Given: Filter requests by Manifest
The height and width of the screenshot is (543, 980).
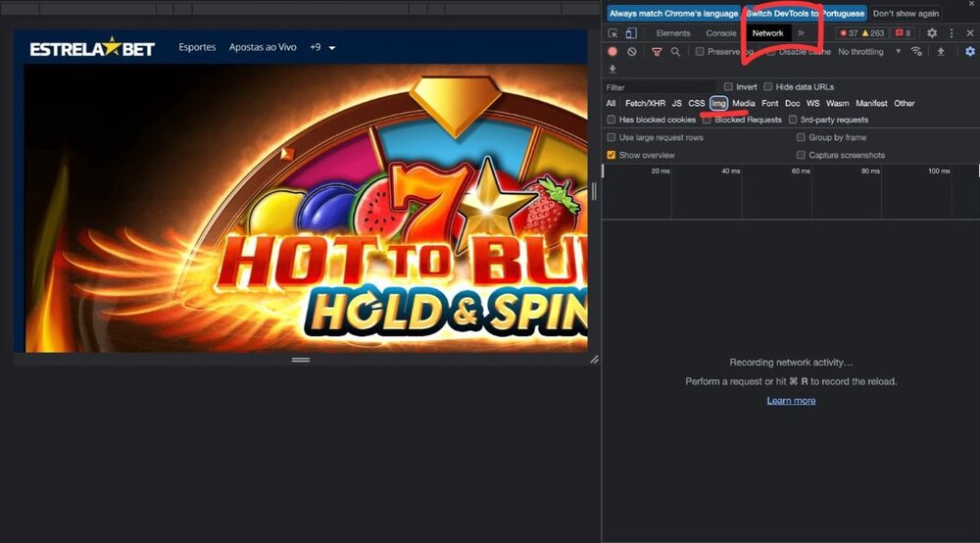Looking at the screenshot, I should point(871,103).
